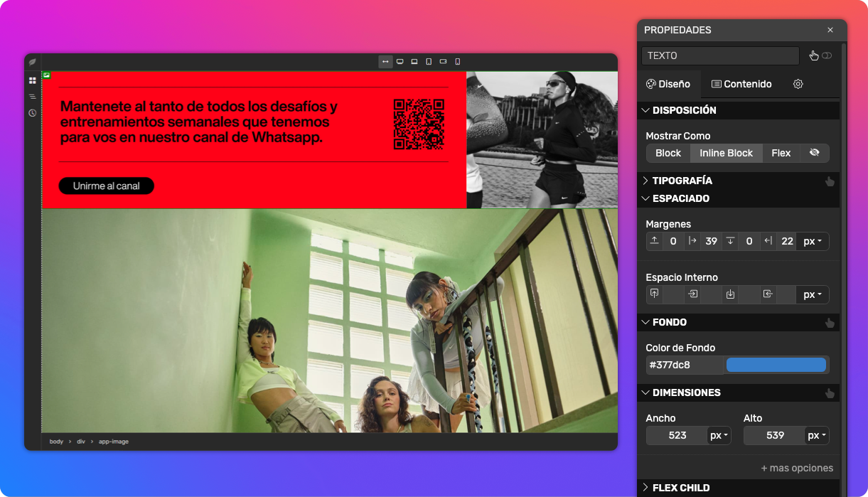This screenshot has width=868, height=497.
Task: Click the padding top icon
Action: pos(655,294)
